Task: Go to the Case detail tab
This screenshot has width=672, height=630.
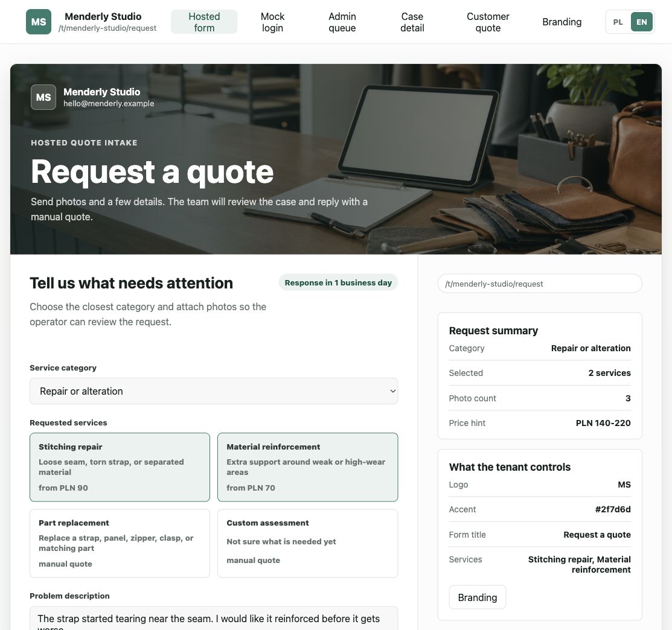Action: (x=412, y=22)
